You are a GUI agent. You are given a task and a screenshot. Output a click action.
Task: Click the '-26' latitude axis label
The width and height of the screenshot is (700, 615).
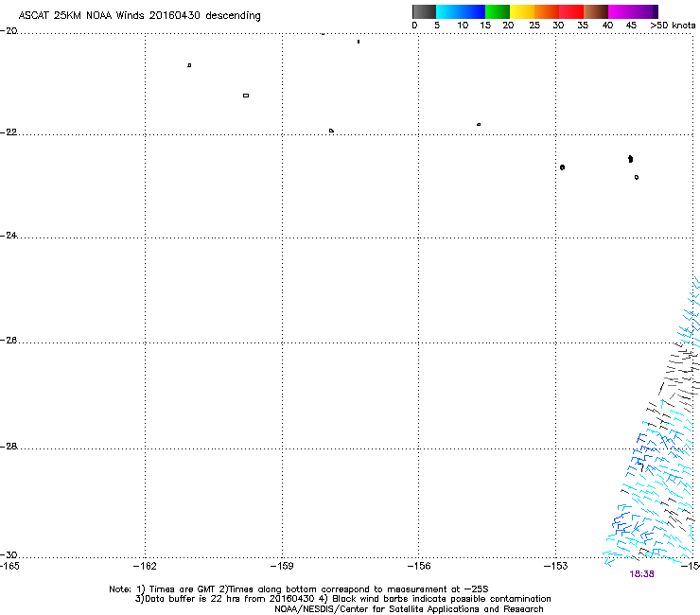(x=9, y=341)
